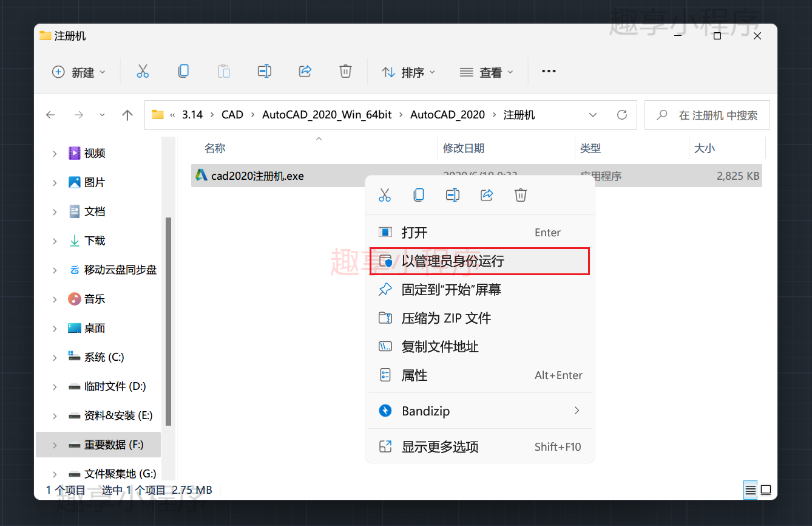Choose 显示更多选项 in context menu

point(479,447)
